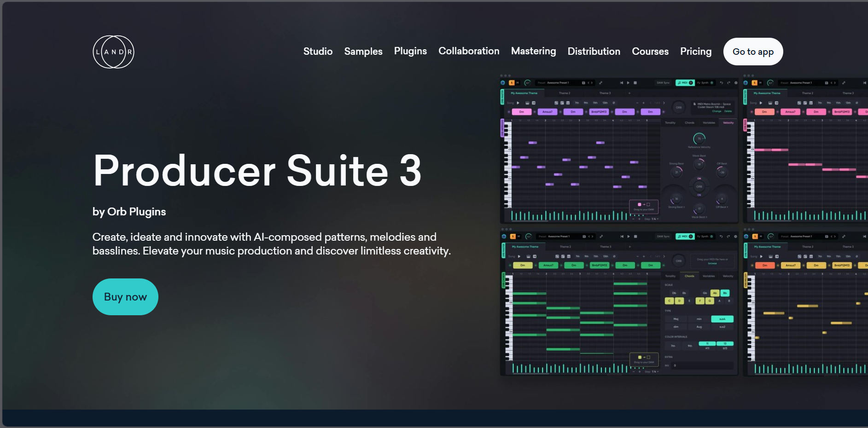Open settings gear in the Orb Arpeggio window
Screen dimensions: 868x428
[x=736, y=83]
